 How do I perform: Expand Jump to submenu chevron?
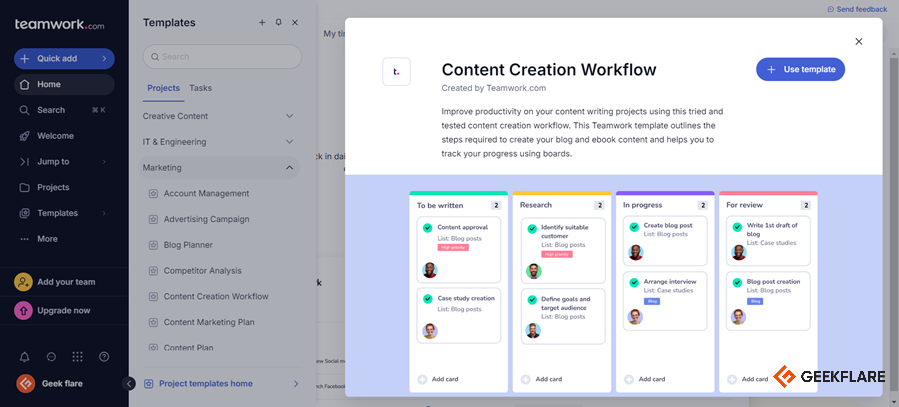pos(104,162)
